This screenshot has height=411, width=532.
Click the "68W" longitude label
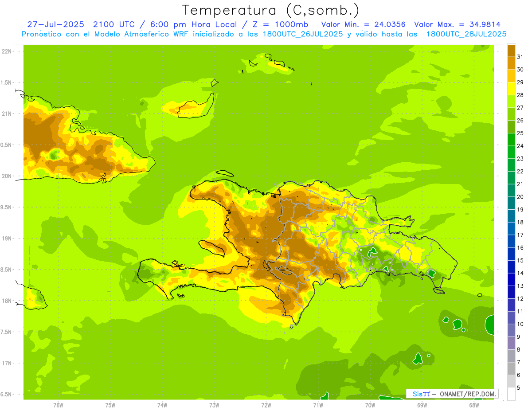click(474, 405)
